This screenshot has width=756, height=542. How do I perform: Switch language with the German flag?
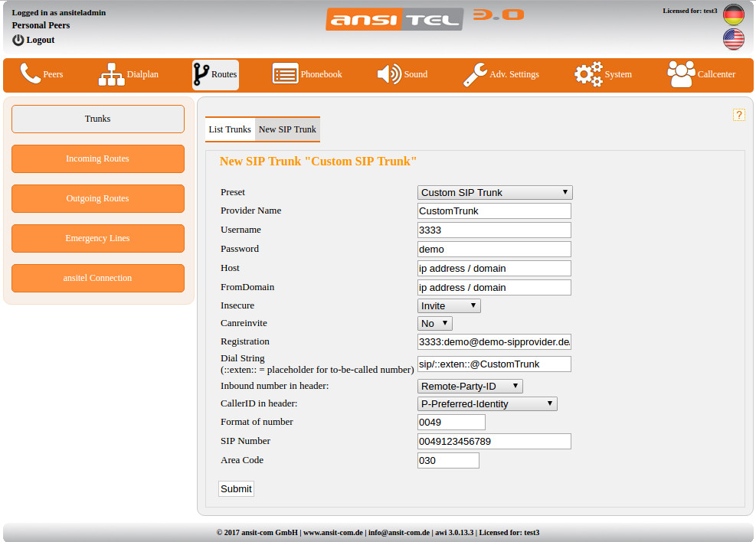[x=733, y=15]
